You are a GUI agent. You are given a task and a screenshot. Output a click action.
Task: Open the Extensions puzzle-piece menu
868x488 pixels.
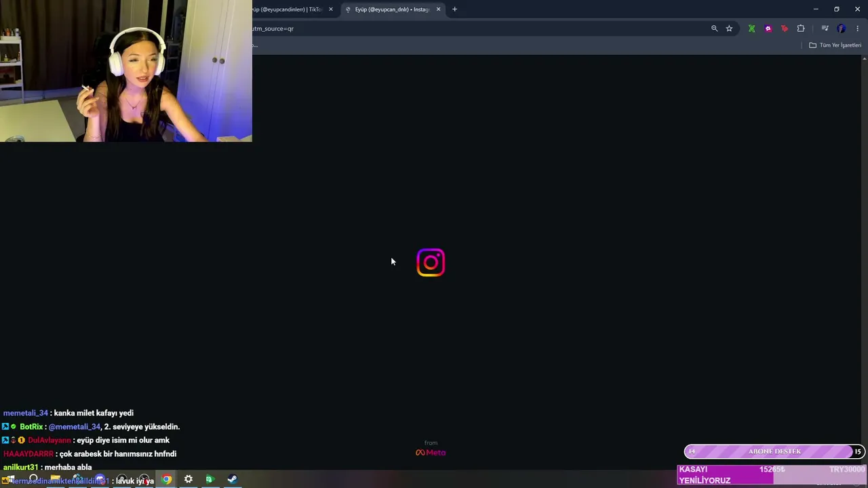click(x=801, y=28)
